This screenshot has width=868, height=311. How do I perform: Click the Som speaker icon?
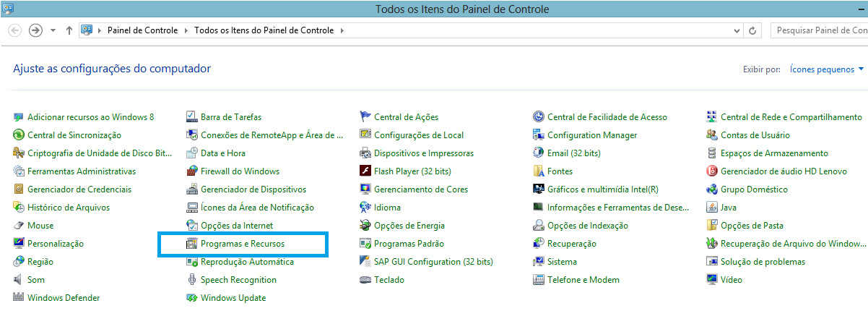point(19,280)
